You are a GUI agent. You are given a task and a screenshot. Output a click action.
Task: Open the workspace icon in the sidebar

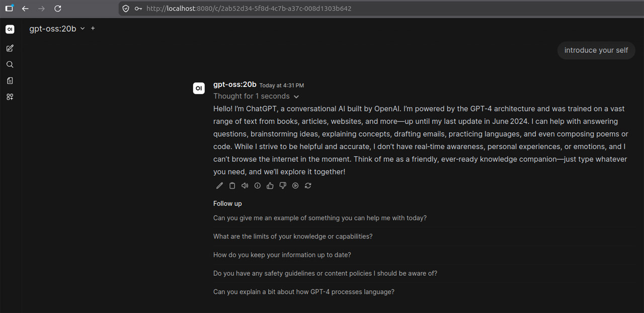(10, 97)
